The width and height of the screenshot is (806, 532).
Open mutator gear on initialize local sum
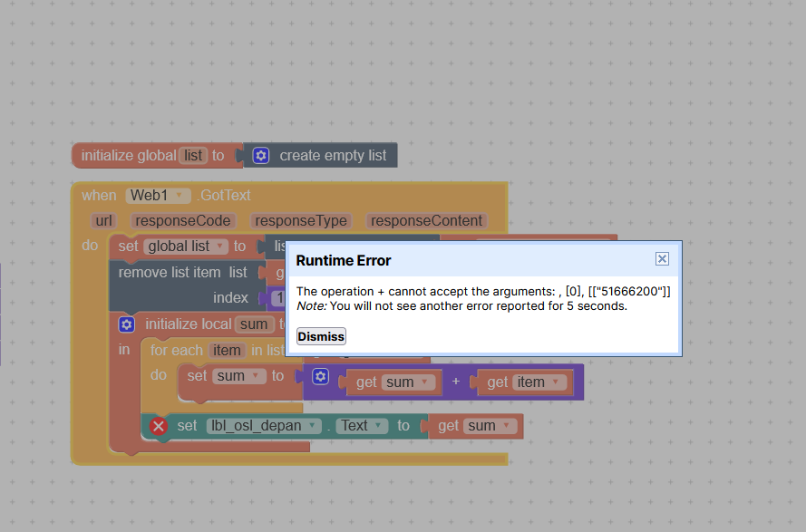point(126,324)
